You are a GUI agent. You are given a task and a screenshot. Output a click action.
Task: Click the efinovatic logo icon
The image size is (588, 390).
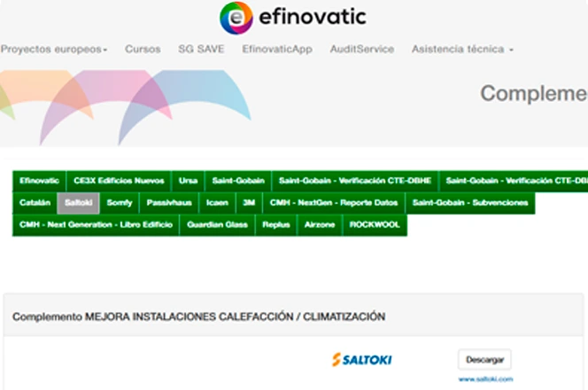point(236,18)
